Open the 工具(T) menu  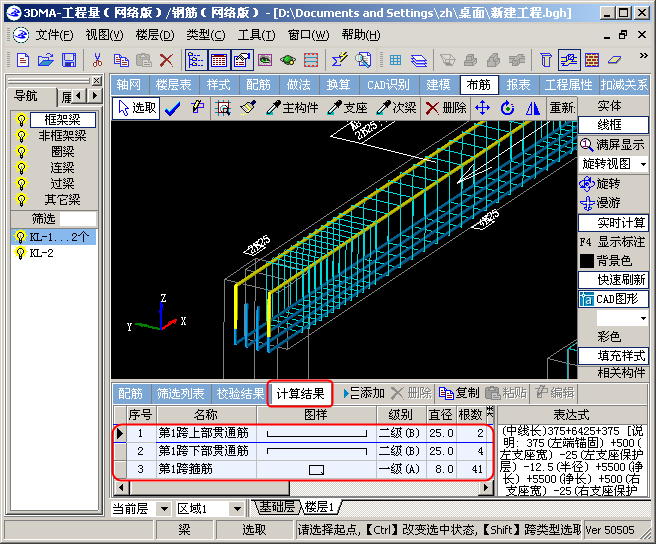(256, 35)
